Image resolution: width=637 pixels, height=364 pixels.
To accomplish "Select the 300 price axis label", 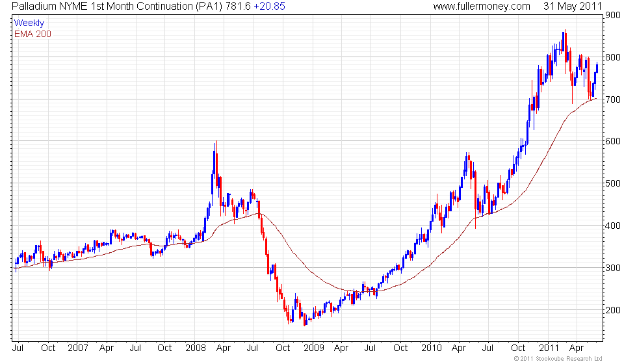I will [612, 268].
